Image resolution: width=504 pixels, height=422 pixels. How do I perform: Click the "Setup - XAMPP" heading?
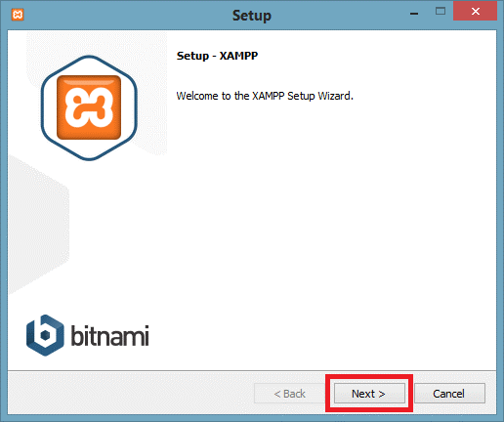pos(217,56)
